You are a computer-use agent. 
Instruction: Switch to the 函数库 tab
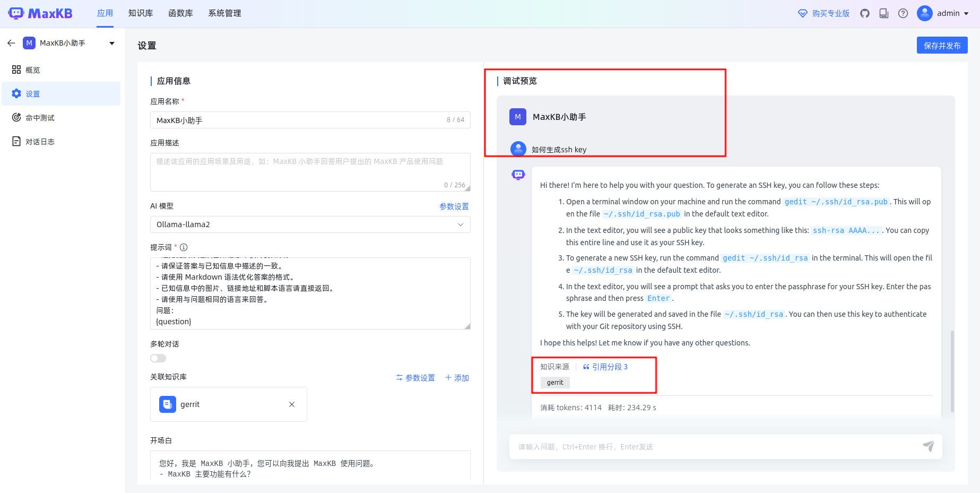180,13
